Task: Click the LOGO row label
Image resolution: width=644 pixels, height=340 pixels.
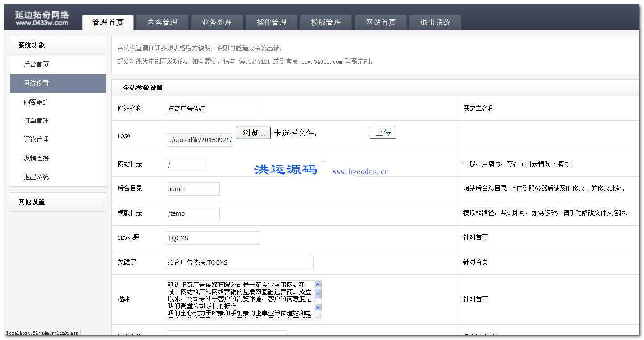Action: click(124, 136)
